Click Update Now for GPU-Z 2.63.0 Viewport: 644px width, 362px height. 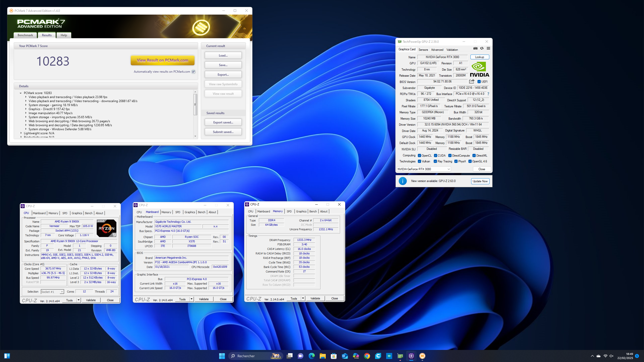point(480,181)
